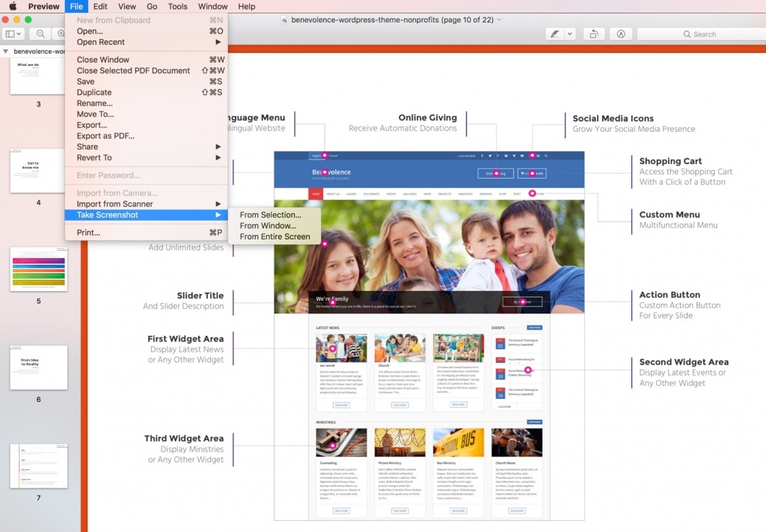
Task: Open the Window menu
Action: click(212, 6)
